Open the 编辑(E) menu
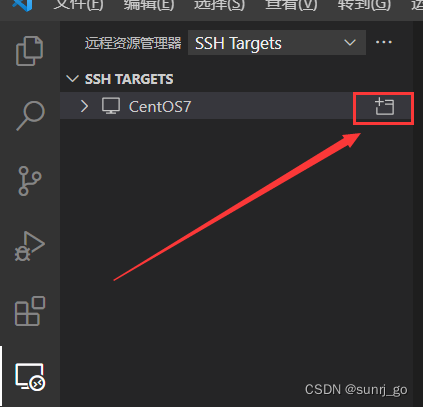The height and width of the screenshot is (407, 423). (149, 5)
